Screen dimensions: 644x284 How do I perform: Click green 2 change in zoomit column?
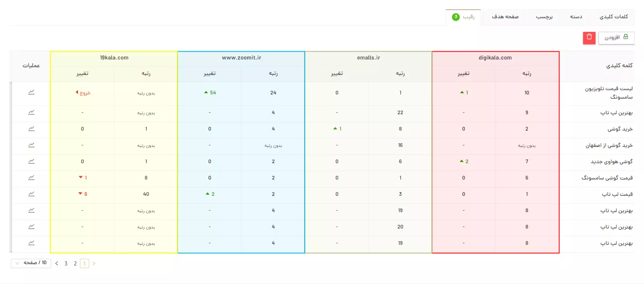(210, 194)
